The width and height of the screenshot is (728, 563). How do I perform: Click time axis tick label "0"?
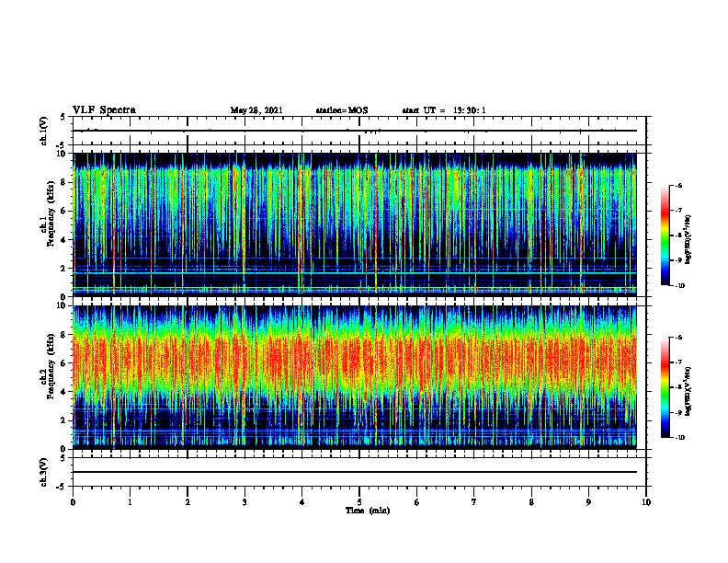pyautogui.click(x=73, y=502)
